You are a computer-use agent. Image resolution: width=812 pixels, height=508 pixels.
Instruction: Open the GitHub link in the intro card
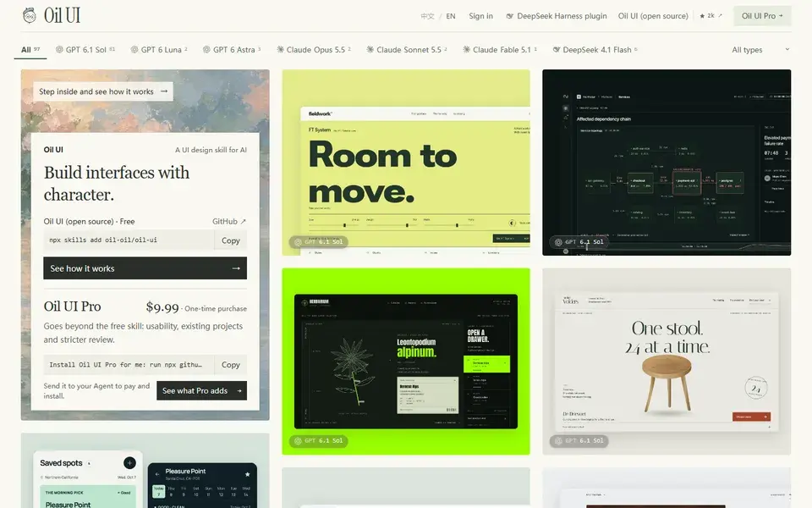point(229,221)
